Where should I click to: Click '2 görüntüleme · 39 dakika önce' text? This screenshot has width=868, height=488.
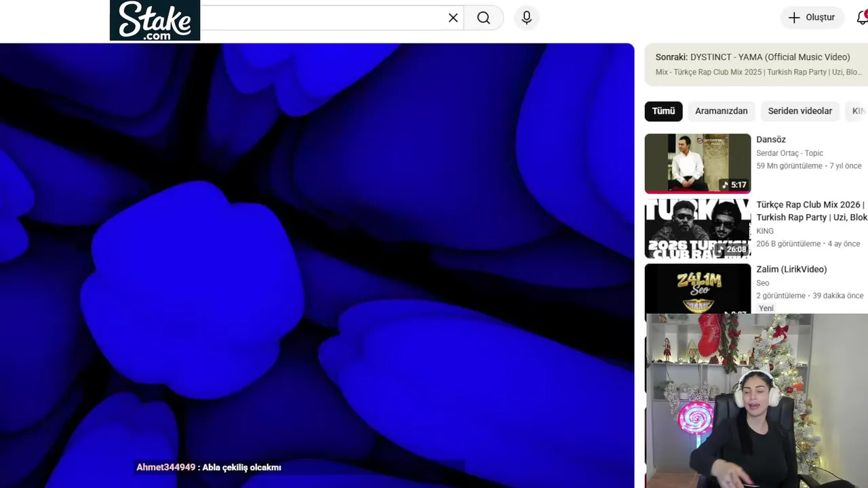point(810,296)
